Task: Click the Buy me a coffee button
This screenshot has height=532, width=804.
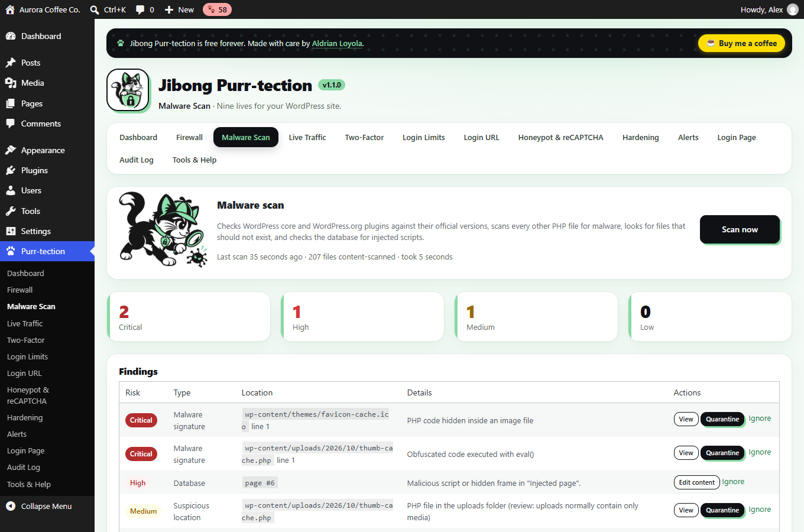Action: (742, 43)
